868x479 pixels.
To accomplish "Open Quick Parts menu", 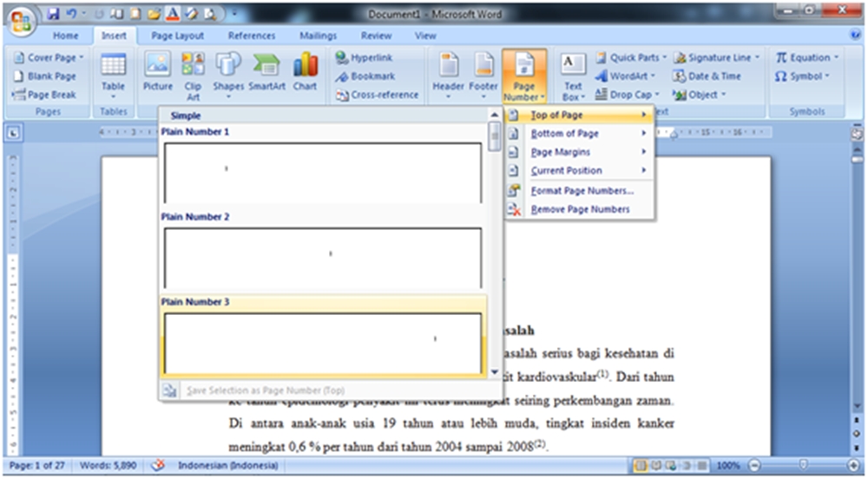I will pos(631,57).
